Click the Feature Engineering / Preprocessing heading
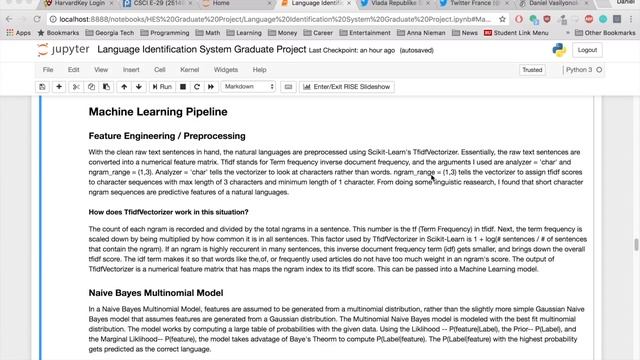 (167, 136)
